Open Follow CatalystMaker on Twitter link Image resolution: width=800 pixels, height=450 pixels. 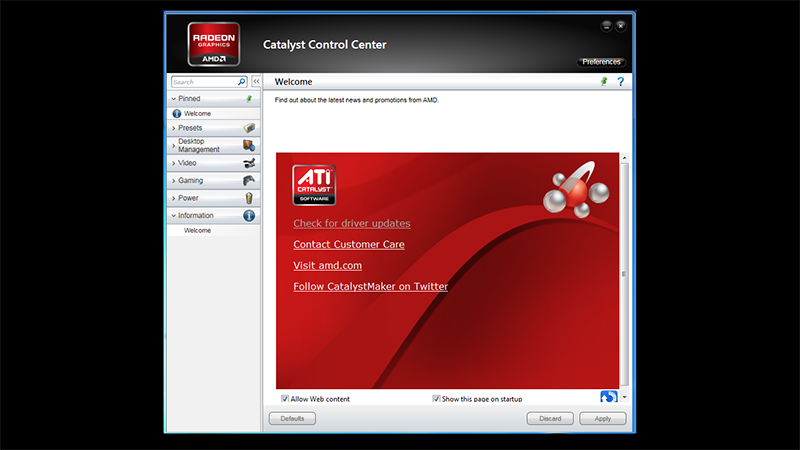point(370,286)
